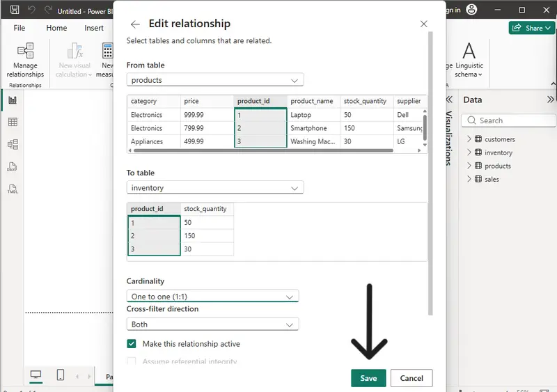The image size is (557, 392).
Task: Uncheck Make this relationship active
Action: (132, 344)
